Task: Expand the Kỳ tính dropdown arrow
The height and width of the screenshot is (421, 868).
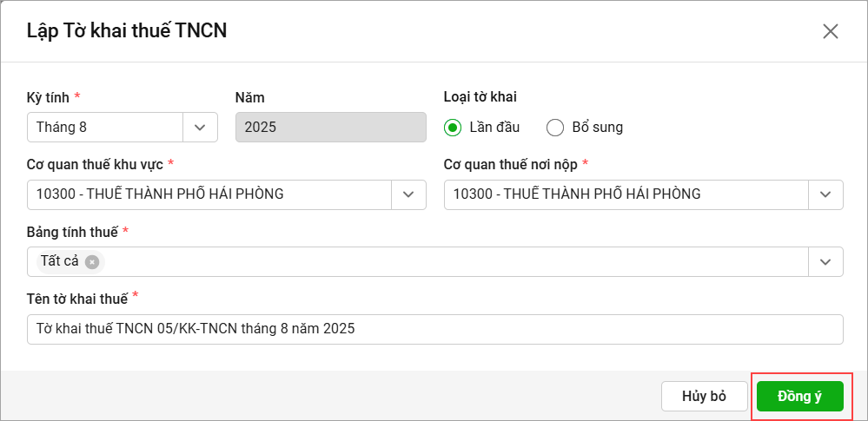Action: click(x=200, y=127)
